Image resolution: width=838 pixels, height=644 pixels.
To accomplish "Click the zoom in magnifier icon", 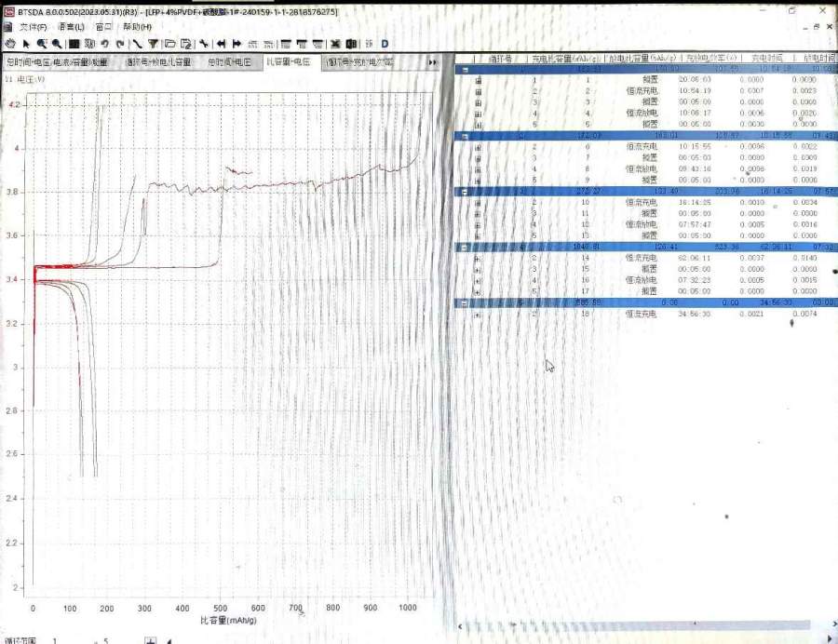I will [42, 44].
